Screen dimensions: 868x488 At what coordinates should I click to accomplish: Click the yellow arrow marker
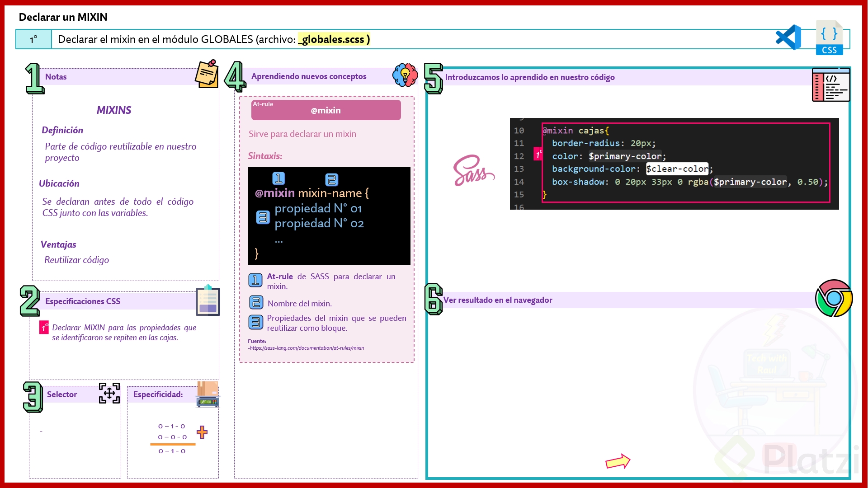pos(618,461)
